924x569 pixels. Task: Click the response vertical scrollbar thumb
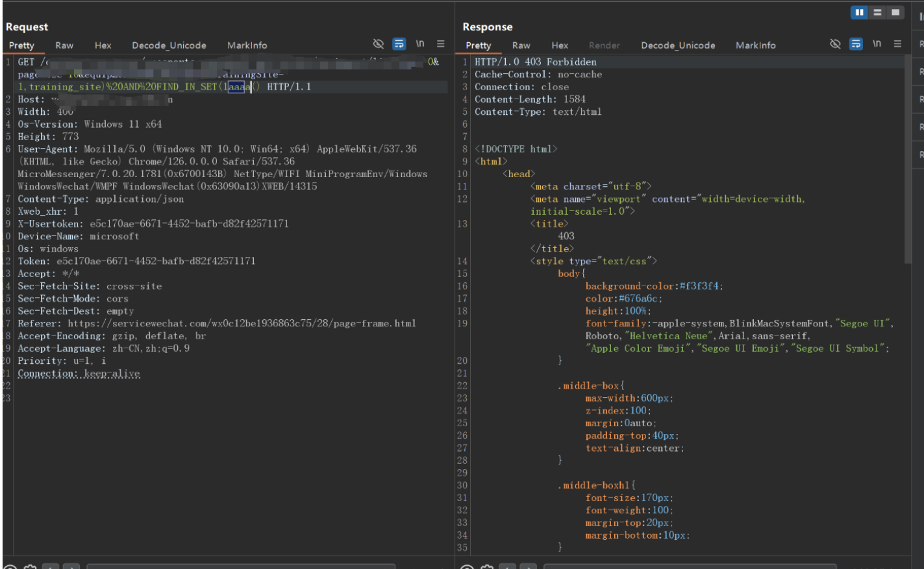tap(908, 160)
